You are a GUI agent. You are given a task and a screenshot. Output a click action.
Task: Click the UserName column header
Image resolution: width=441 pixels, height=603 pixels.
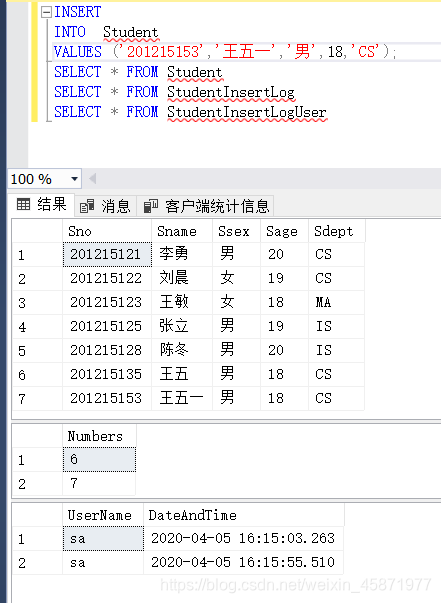click(x=103, y=515)
